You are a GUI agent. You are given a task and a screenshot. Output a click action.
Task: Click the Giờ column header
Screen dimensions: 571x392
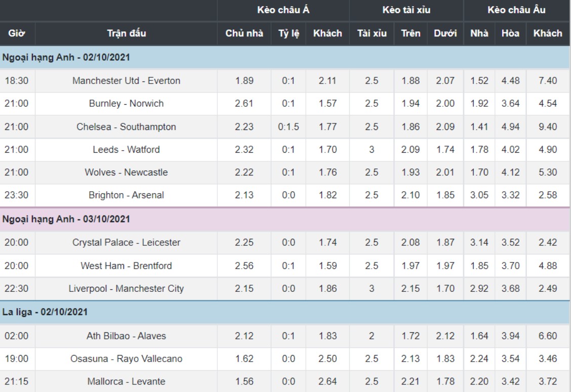[x=17, y=33]
